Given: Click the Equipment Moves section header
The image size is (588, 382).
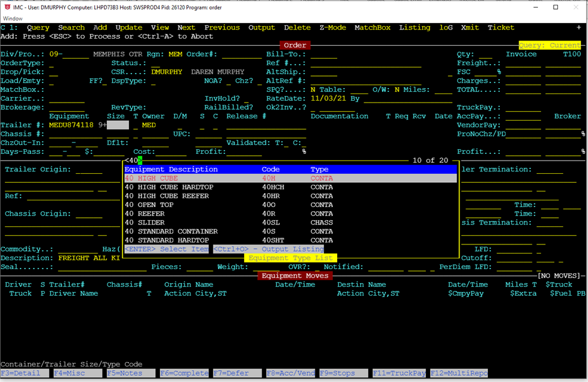Looking at the screenshot, I should pyautogui.click(x=295, y=276).
